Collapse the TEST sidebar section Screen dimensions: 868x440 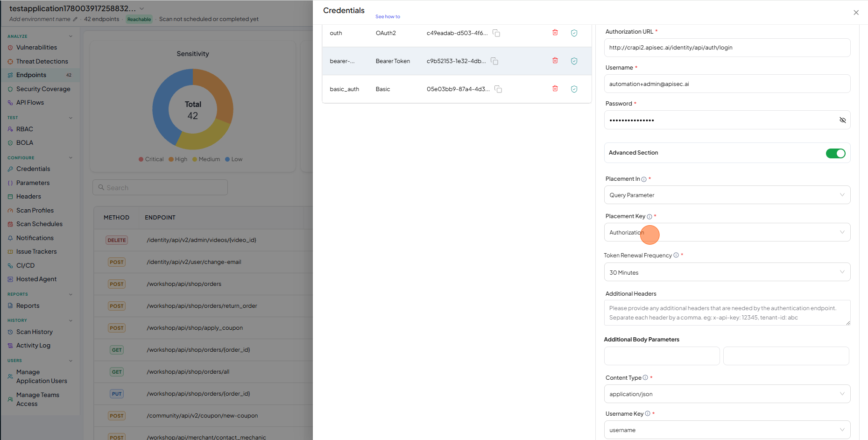(71, 118)
